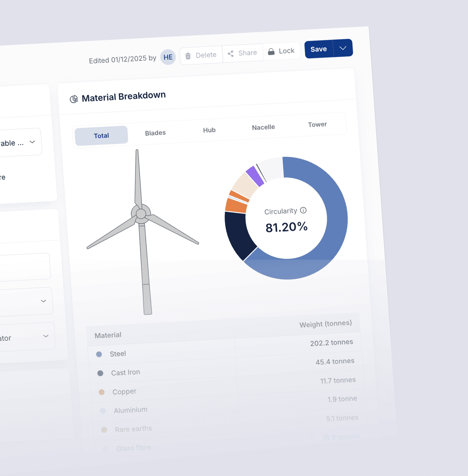Click the Aluminium color dot

tap(103, 411)
